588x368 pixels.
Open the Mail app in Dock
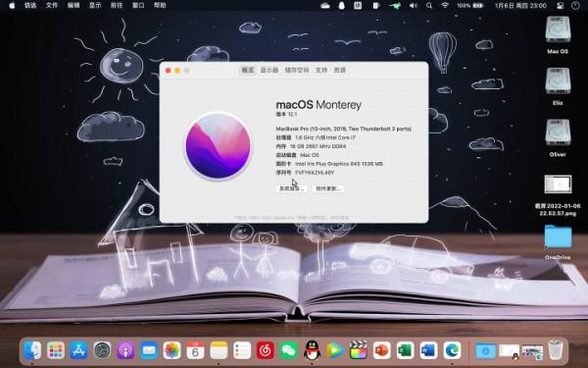click(149, 350)
